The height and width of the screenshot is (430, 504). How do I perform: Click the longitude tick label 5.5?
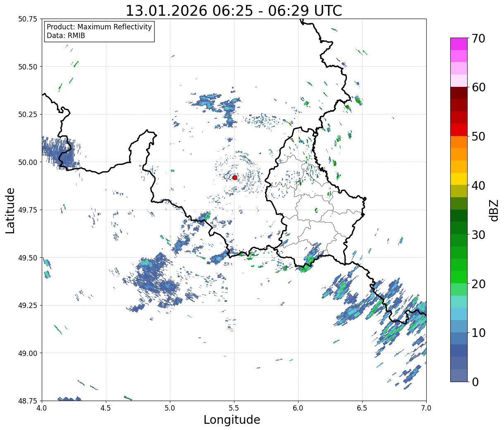coord(234,408)
